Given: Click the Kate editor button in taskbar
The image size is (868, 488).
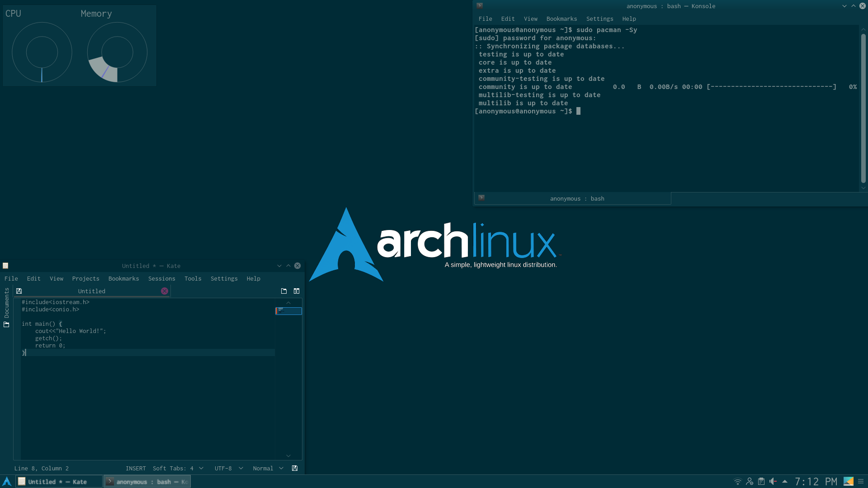Looking at the screenshot, I should (57, 481).
